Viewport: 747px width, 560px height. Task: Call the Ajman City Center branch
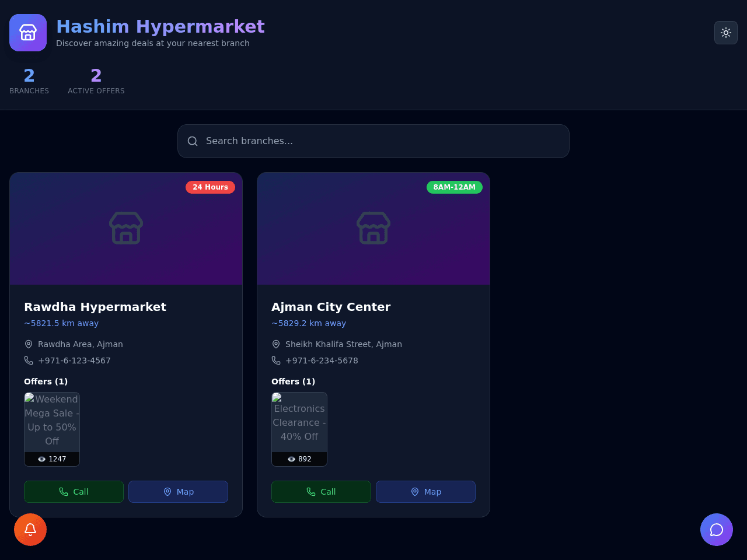321,492
